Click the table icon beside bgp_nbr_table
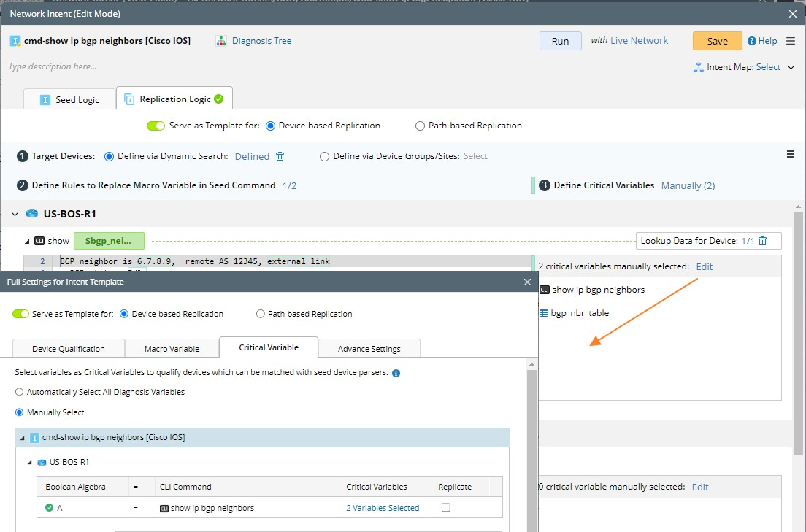806x532 pixels. [x=544, y=313]
